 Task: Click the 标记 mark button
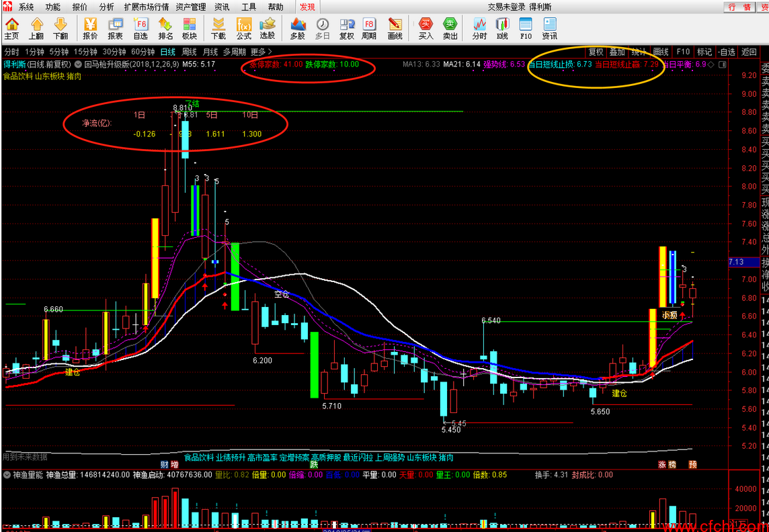pos(704,52)
